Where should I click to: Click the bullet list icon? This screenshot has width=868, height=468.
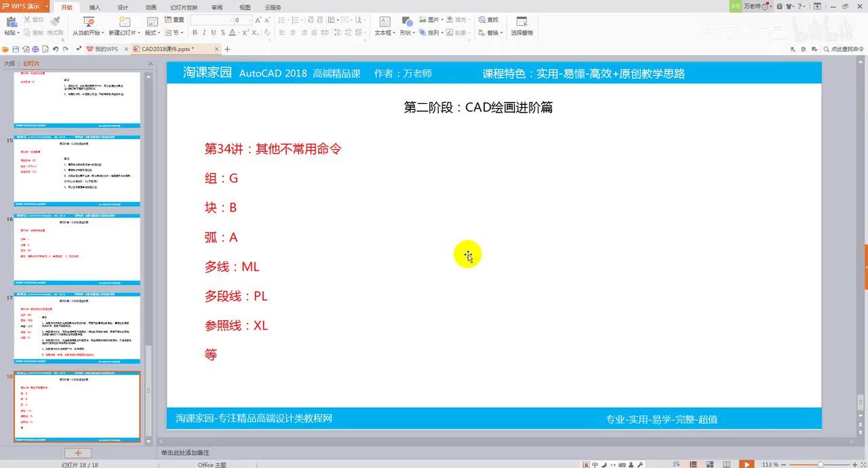coord(283,20)
